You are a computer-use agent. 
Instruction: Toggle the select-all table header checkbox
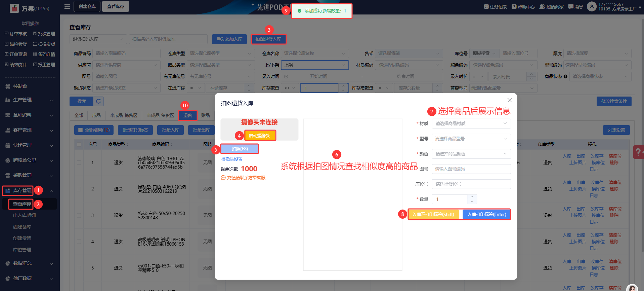coord(79,144)
